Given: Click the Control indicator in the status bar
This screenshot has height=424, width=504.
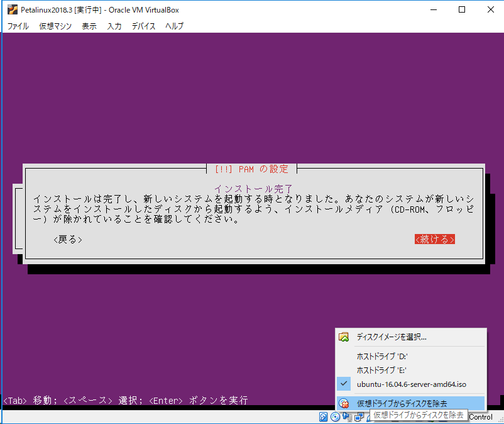Looking at the screenshot, I should click(479, 416).
